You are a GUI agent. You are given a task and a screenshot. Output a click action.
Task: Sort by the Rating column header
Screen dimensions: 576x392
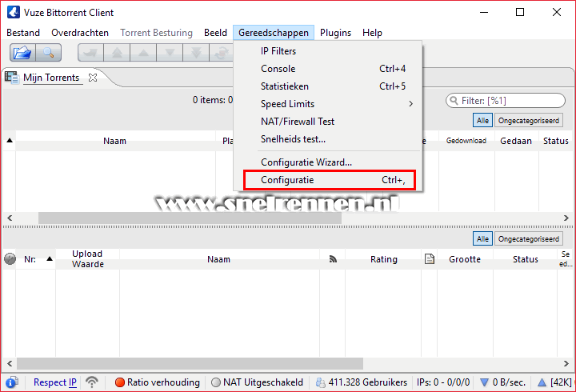click(383, 259)
